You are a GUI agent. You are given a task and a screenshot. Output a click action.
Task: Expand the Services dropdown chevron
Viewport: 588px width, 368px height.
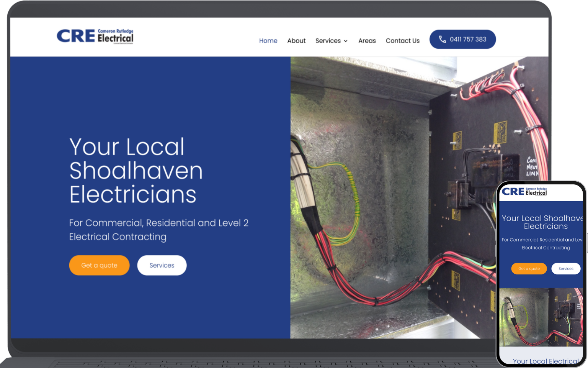coord(346,41)
